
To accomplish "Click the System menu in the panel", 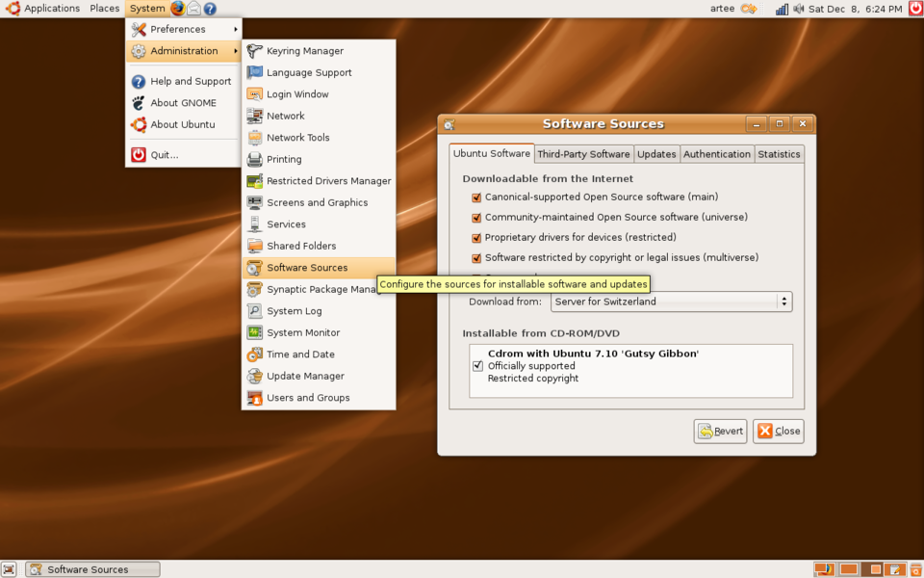I will 146,9.
